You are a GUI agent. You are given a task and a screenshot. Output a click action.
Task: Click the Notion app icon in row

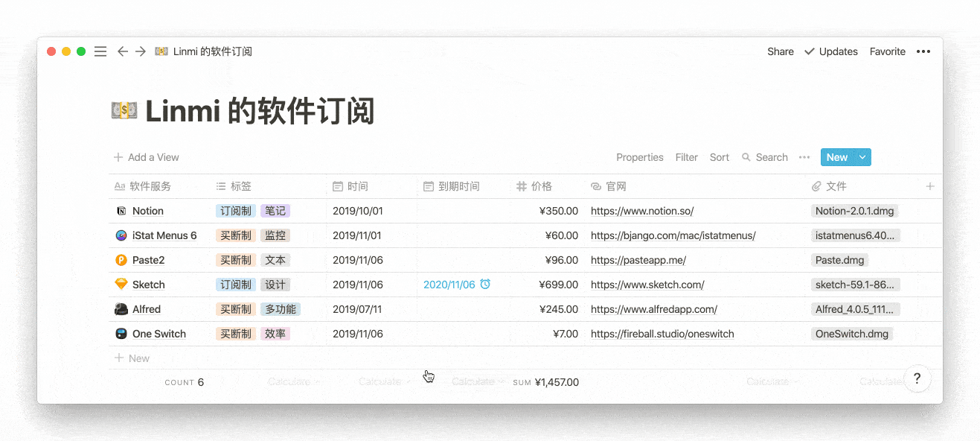pos(121,211)
